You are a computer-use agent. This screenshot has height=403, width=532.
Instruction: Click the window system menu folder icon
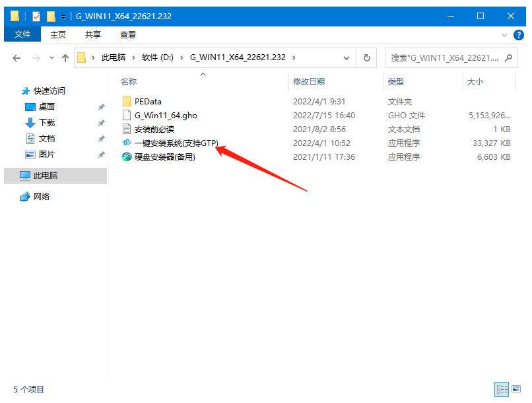click(x=15, y=16)
